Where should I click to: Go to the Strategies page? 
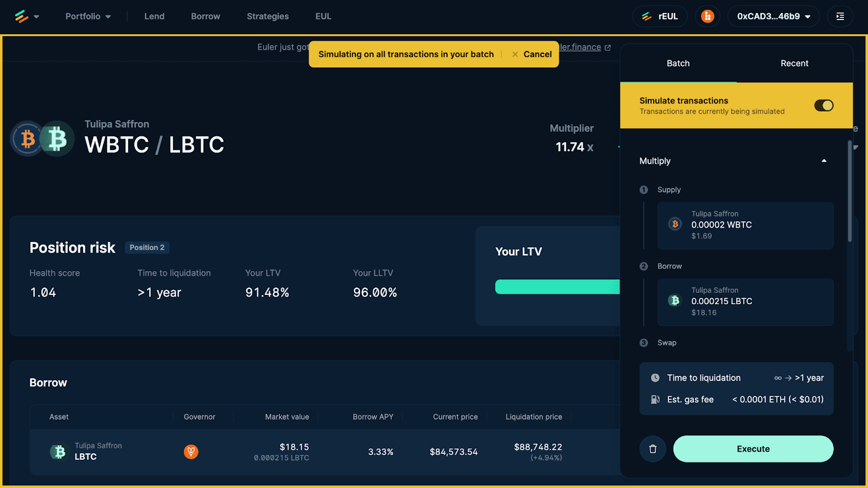[267, 16]
